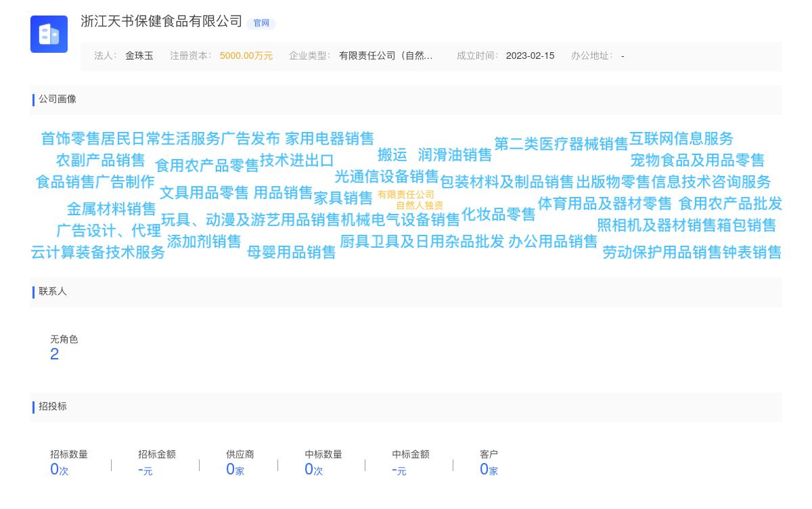This screenshot has width=812, height=509.
Task: Select the 技术进出口 tag
Action: click(x=297, y=160)
